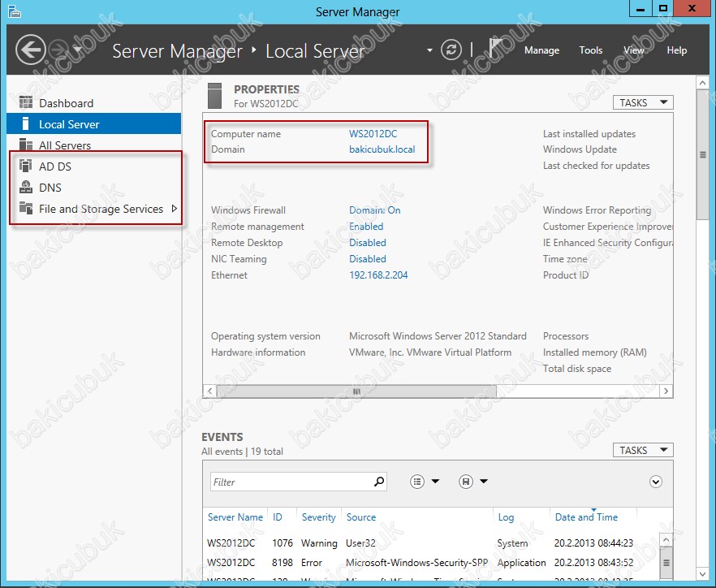This screenshot has width=716, height=588.
Task: Click the DNS role icon
Action: [x=26, y=187]
